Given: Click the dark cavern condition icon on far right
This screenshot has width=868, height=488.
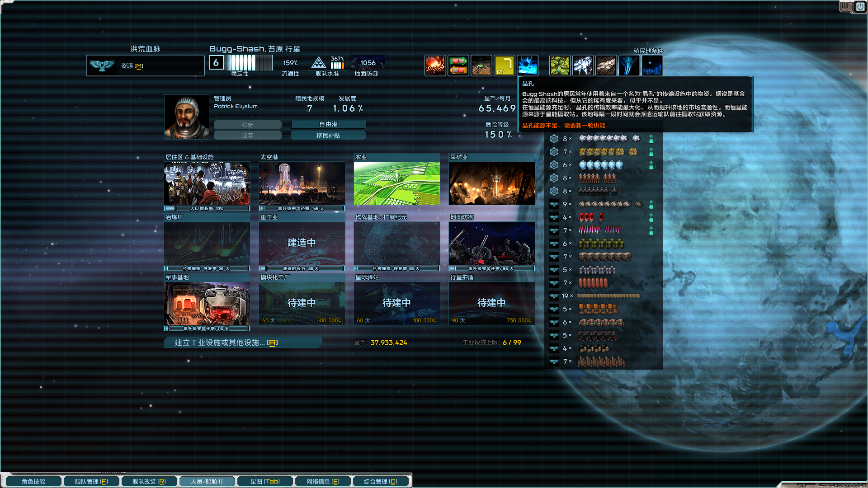Looking at the screenshot, I should (652, 66).
